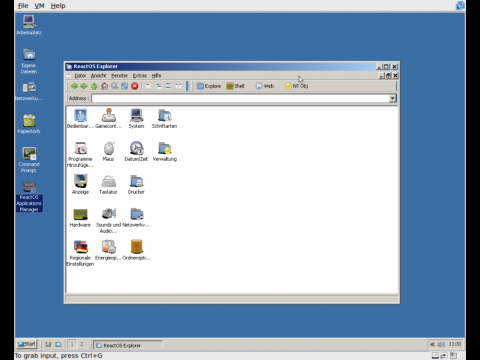Select the Anzeige display icon
Image resolution: width=480 pixels, height=360 pixels.
80,184
